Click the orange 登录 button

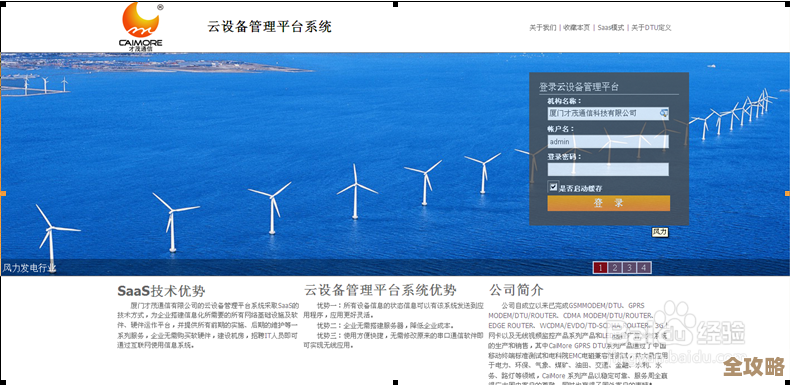pos(609,203)
